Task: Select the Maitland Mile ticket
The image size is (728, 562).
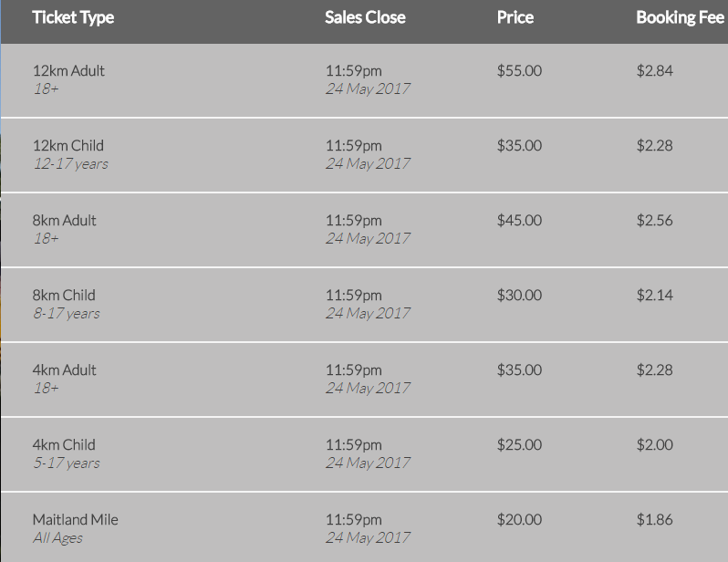Action: point(76,520)
